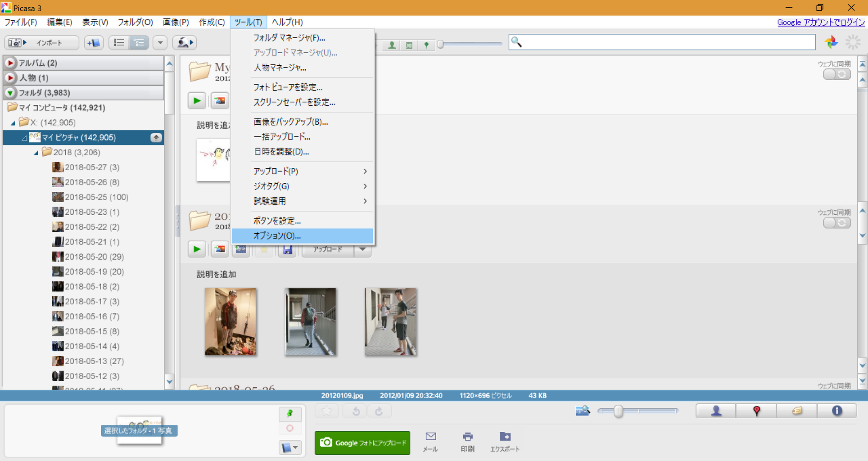Expand the People (1) collection
Viewport: 868px width, 461px height.
tap(10, 77)
